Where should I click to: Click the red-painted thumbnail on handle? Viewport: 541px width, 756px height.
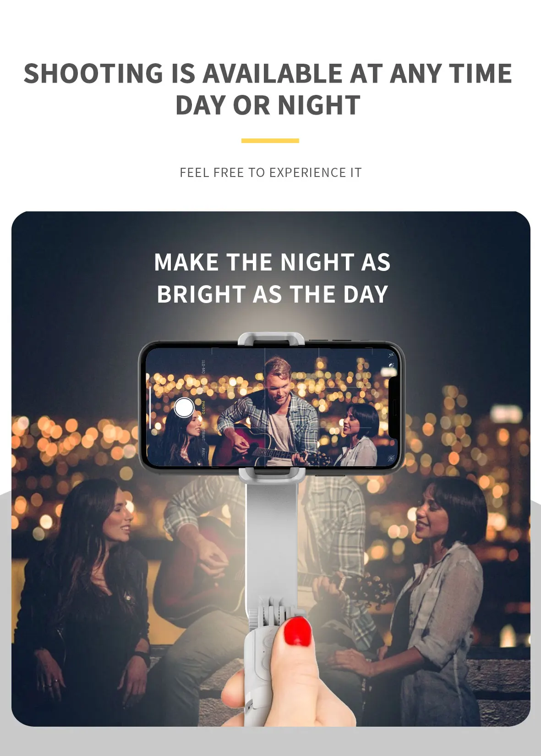pos(297,631)
